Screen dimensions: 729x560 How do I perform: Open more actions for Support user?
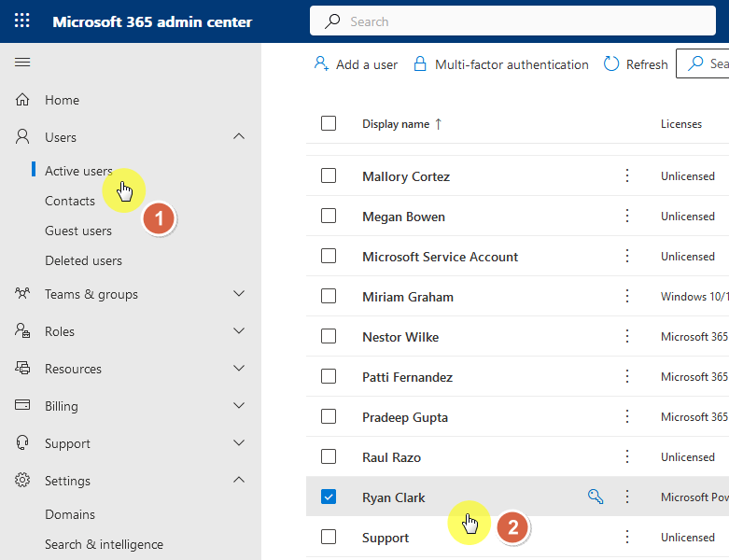coord(627,537)
